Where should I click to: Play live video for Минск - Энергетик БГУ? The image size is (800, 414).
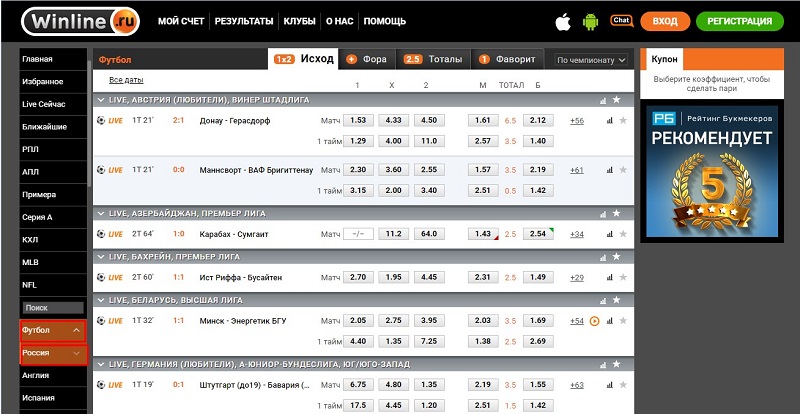594,321
